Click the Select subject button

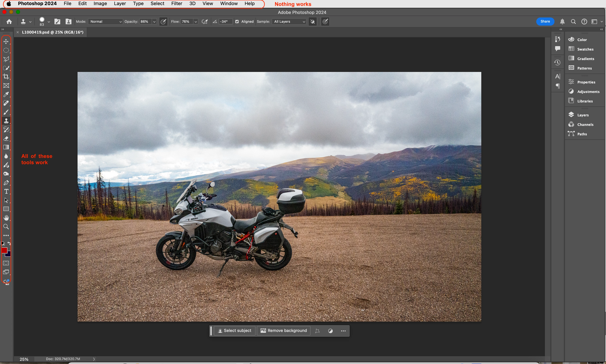coord(235,331)
